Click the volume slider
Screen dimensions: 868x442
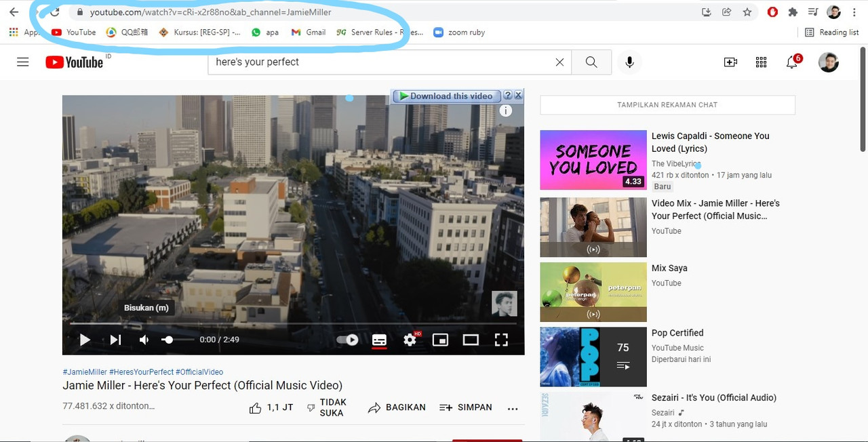click(x=178, y=340)
